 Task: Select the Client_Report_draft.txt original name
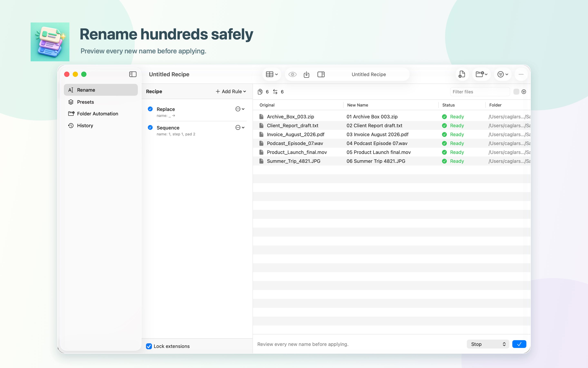coord(293,126)
